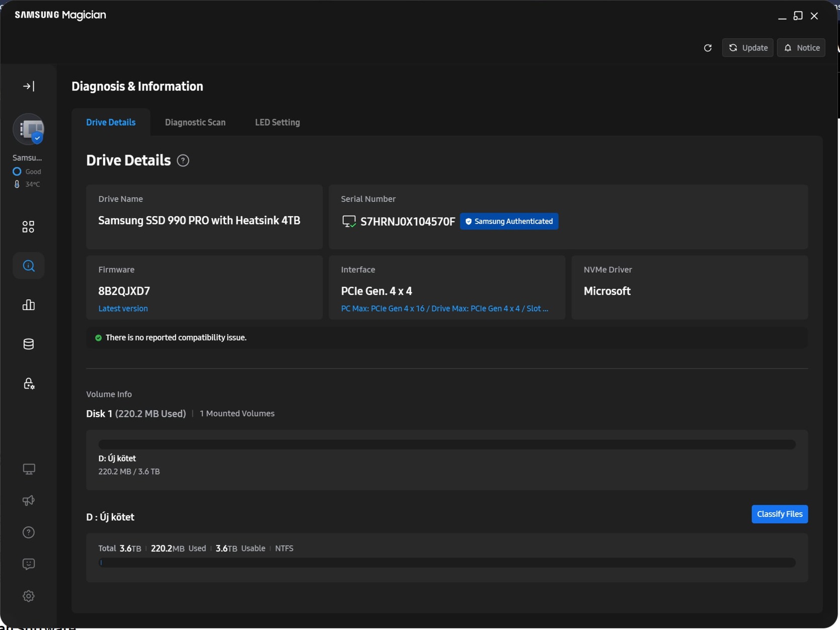Open the help question mark sidebar icon
The height and width of the screenshot is (630, 840).
click(29, 533)
